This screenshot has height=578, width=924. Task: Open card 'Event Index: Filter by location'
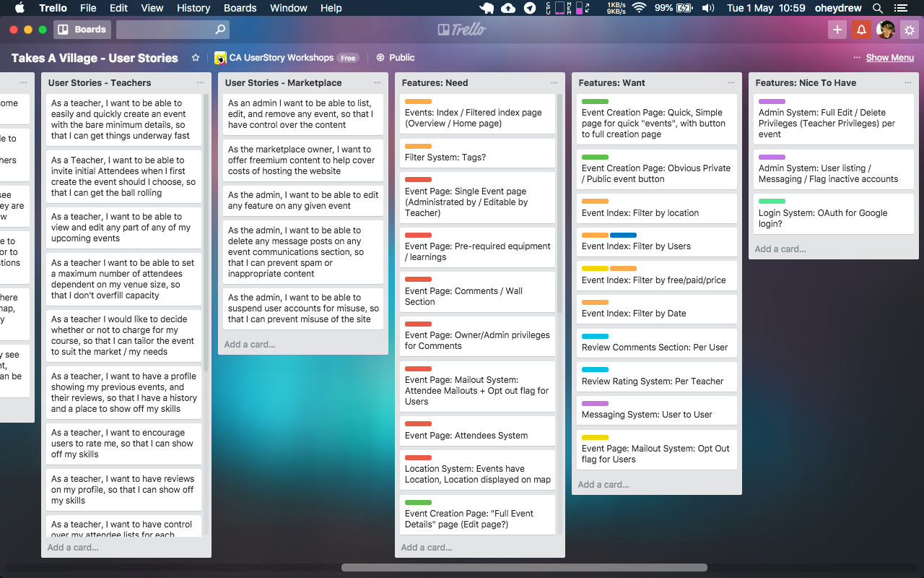coord(657,207)
